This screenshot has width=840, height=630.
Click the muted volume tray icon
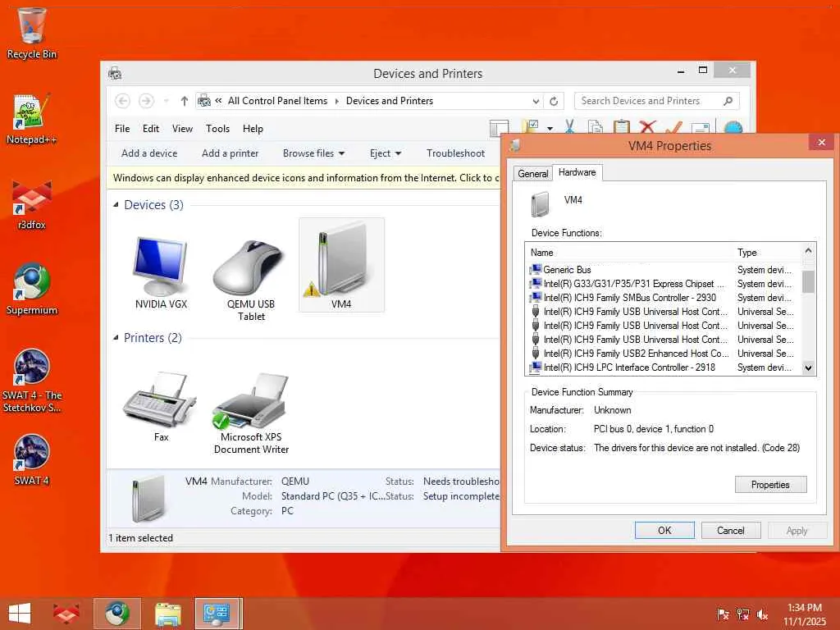pos(762,614)
